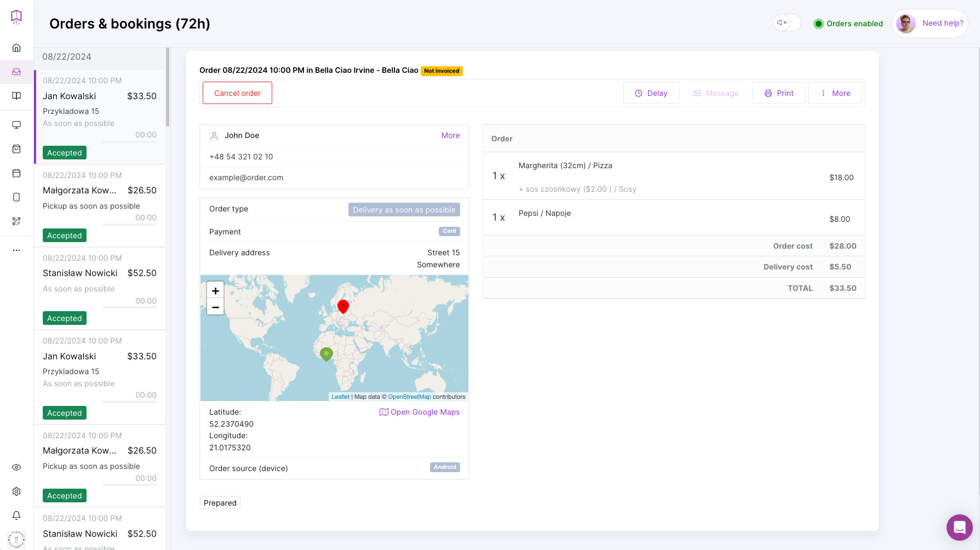Click the shopping bag sidebar icon
This screenshot has width=980, height=550.
(x=16, y=149)
